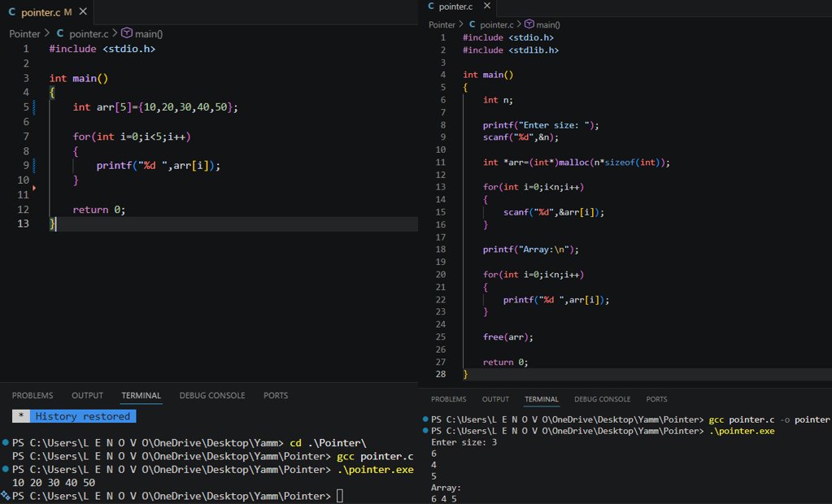The height and width of the screenshot is (504, 832).
Task: Close the pointer.c tab in right editor
Action: point(487,6)
